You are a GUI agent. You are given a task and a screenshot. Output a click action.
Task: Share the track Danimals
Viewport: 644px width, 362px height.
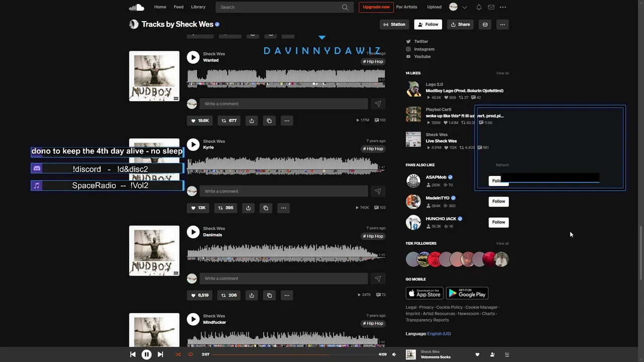(252, 295)
